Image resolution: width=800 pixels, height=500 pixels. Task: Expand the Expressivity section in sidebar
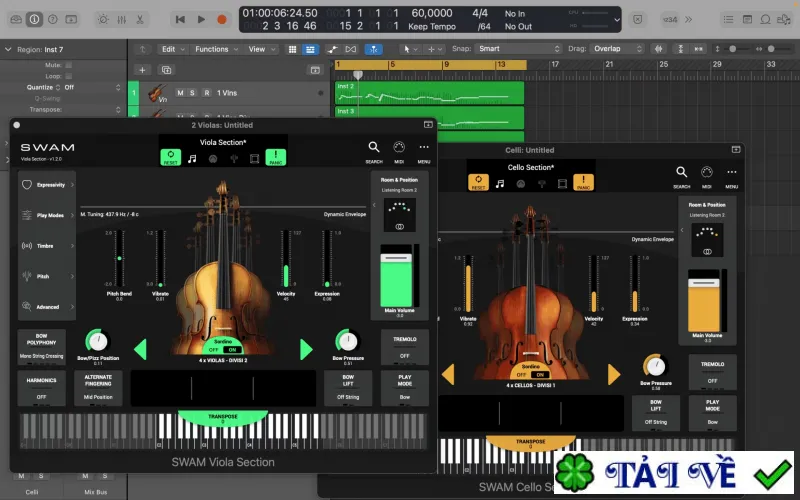tap(47, 185)
